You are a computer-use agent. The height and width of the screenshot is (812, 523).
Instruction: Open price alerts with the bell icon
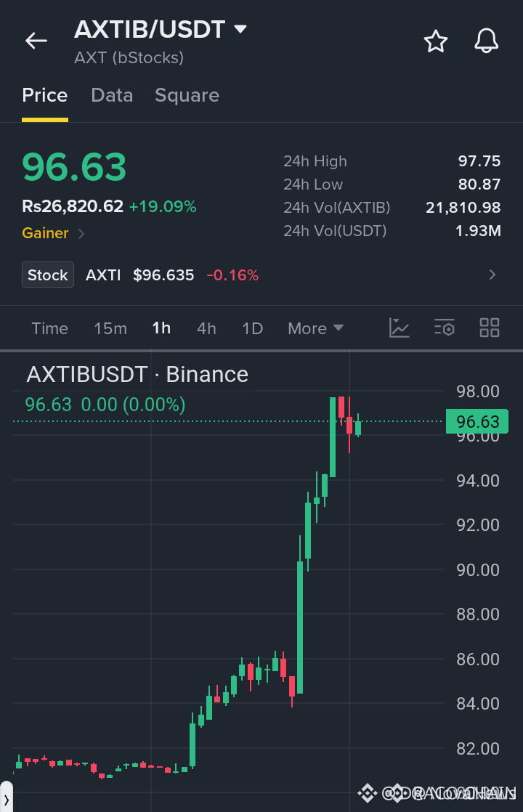pyautogui.click(x=486, y=41)
